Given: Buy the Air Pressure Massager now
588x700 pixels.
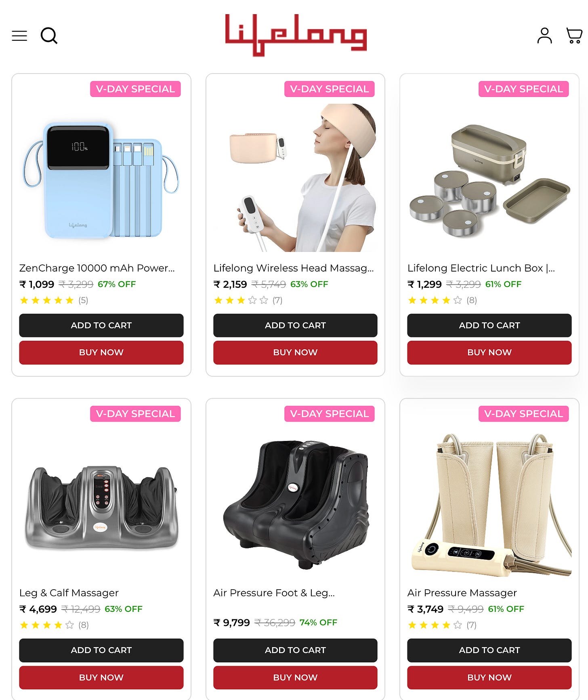Looking at the screenshot, I should 489,677.
